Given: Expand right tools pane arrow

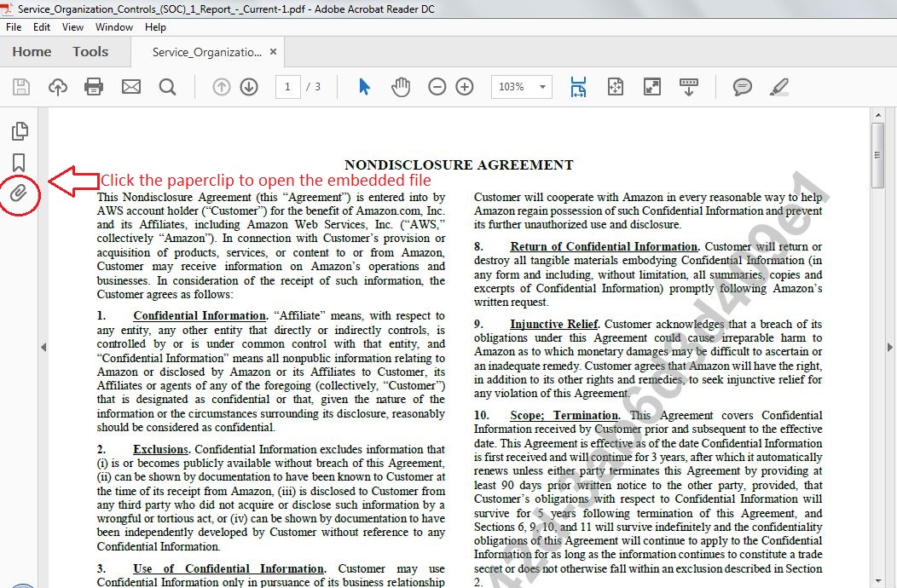Looking at the screenshot, I should click(889, 347).
